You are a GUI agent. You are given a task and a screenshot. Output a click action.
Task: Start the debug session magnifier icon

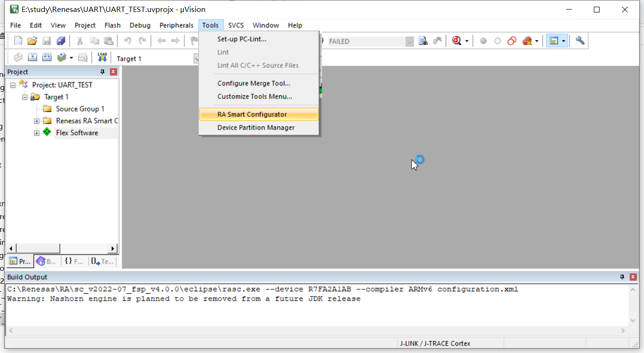click(457, 41)
